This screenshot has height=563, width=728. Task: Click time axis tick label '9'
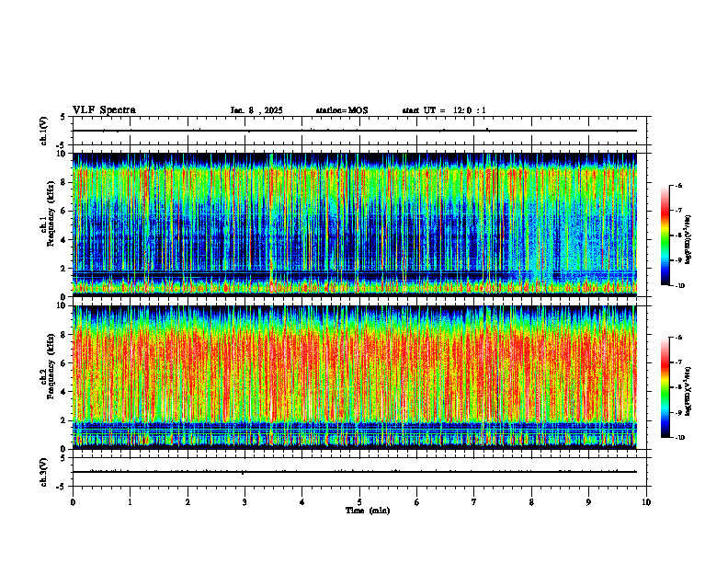[x=588, y=502]
